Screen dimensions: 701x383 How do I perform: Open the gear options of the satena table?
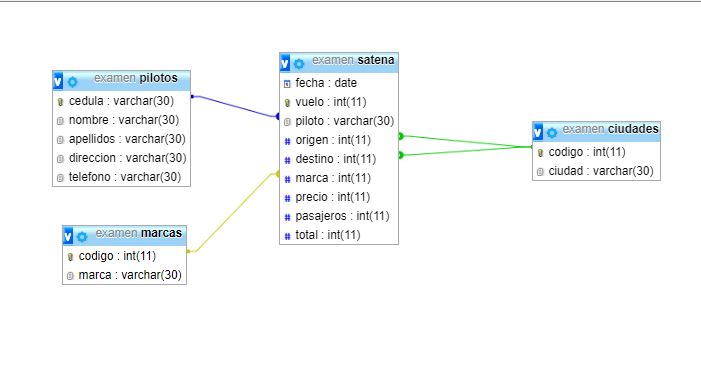pos(299,63)
